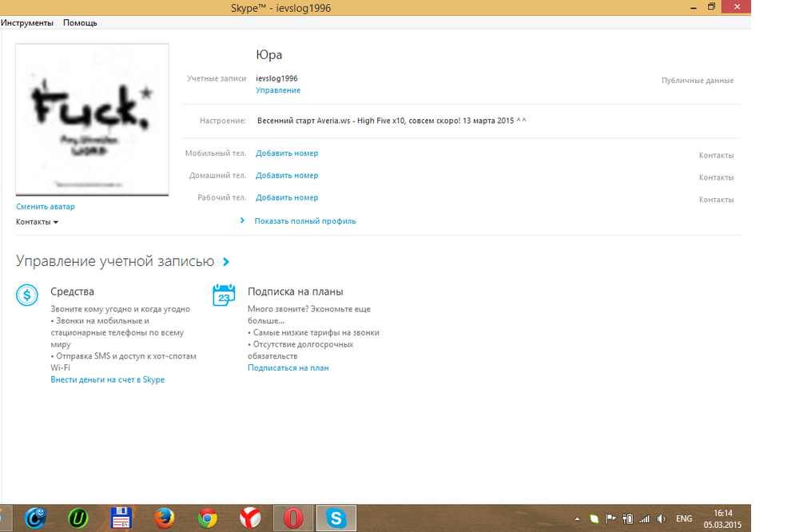Click the profile avatar image

92,120
